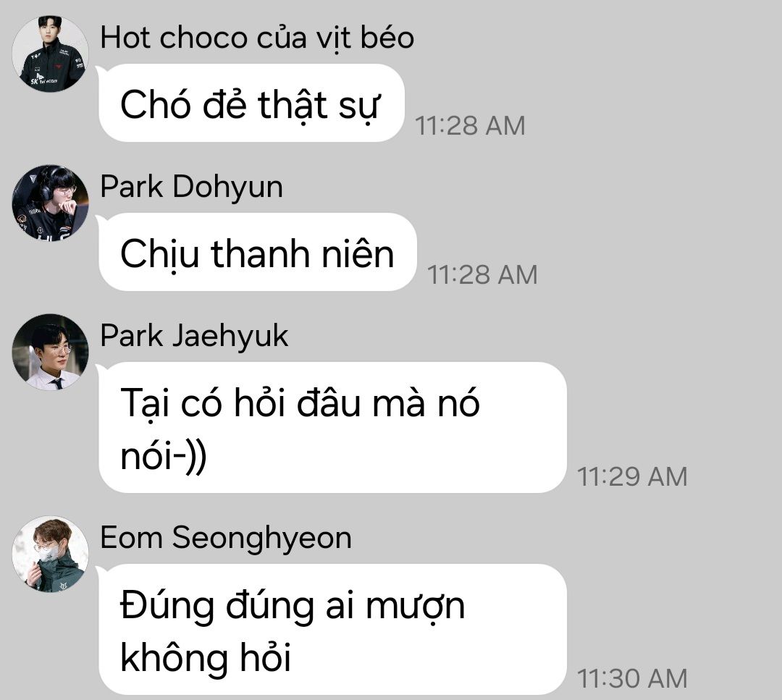
Task: Click the Park Dohyun sender name
Action: click(x=191, y=187)
